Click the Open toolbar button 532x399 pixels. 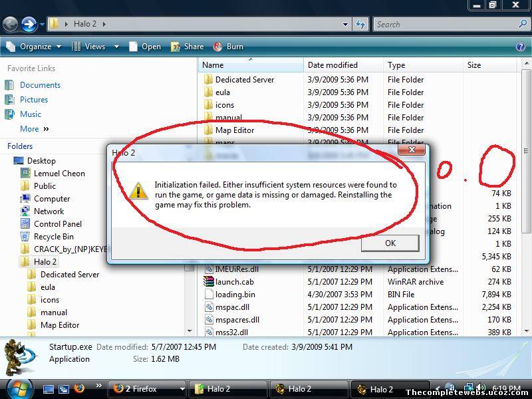point(145,47)
